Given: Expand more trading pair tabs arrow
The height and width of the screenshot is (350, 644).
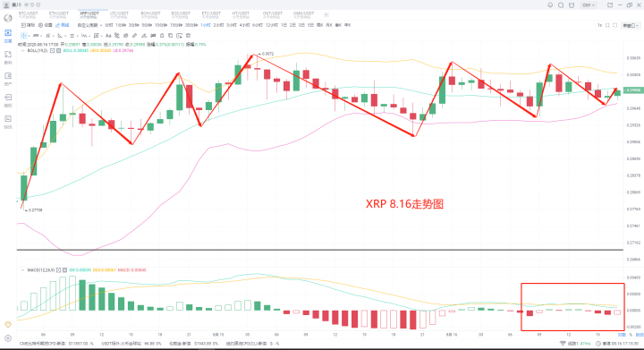Looking at the screenshot, I should coord(326,15).
